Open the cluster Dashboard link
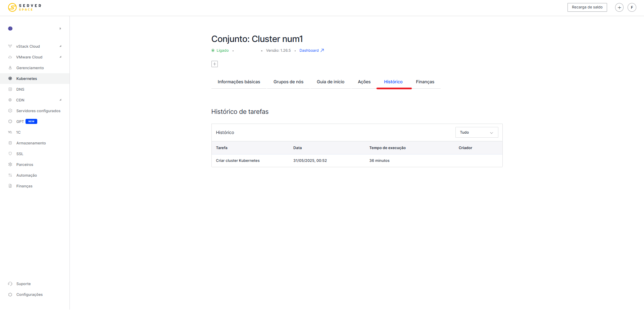 tap(309, 50)
